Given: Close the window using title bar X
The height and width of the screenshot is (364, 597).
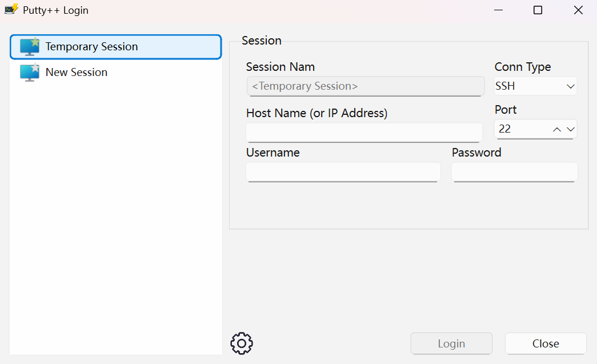Looking at the screenshot, I should click(x=578, y=10).
